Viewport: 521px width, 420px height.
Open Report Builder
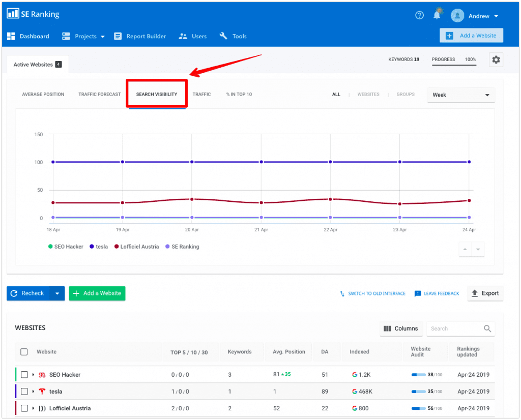point(140,36)
